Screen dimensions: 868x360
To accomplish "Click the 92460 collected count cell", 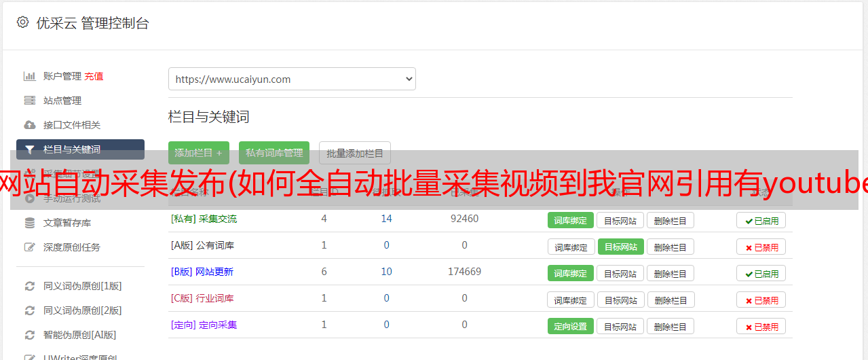I will [x=464, y=219].
